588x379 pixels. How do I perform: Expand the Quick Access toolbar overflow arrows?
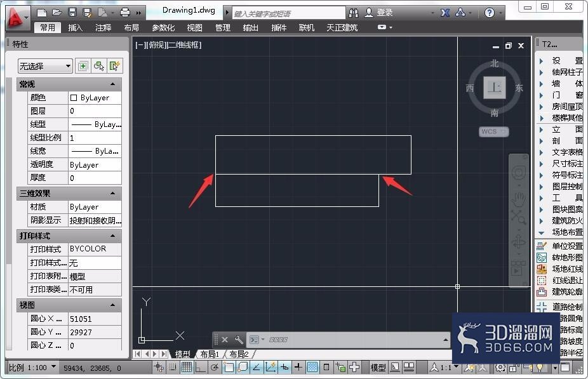[139, 13]
